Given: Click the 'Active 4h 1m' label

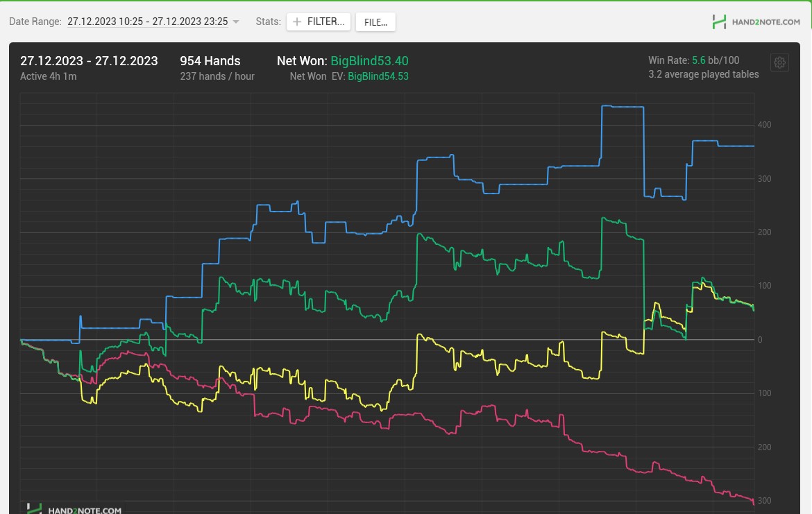Looking at the screenshot, I should pyautogui.click(x=48, y=76).
